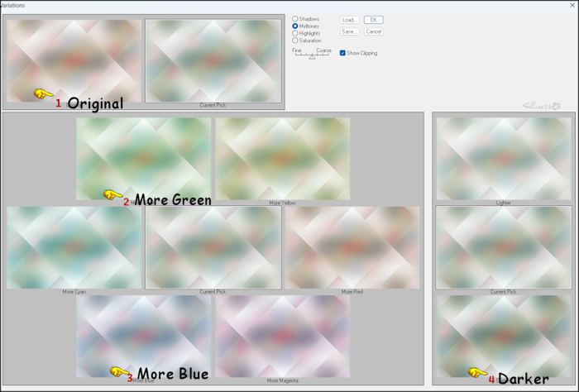
Task: Choose the Highlights radio button
Action: tap(295, 34)
